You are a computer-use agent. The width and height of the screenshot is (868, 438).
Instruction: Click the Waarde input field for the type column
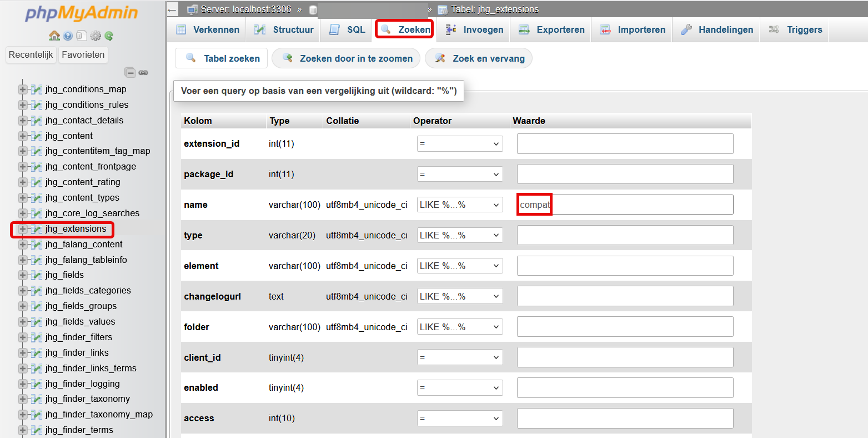(x=624, y=235)
